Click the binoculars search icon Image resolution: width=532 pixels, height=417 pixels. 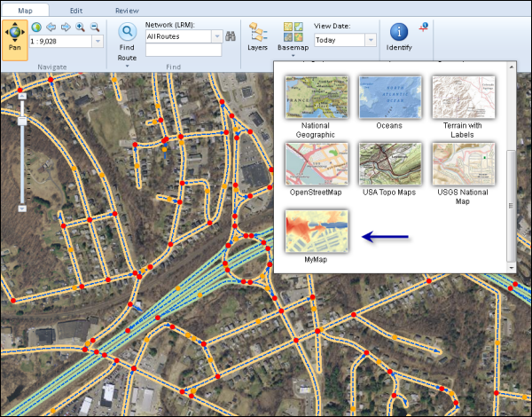(x=231, y=36)
